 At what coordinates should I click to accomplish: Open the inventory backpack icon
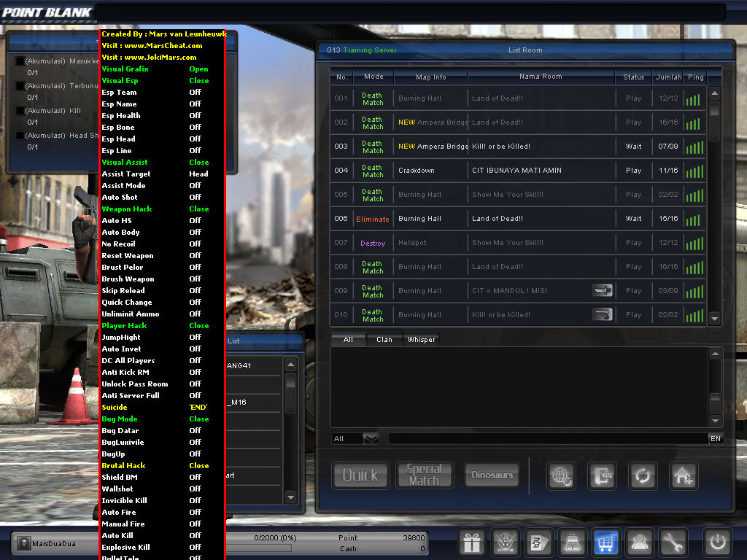point(572,542)
